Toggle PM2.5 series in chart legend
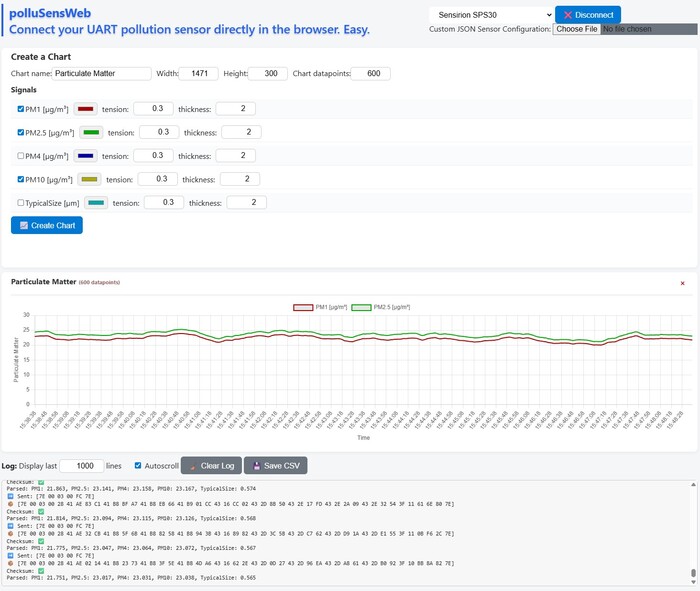The height and width of the screenshot is (591, 700). pyautogui.click(x=381, y=307)
